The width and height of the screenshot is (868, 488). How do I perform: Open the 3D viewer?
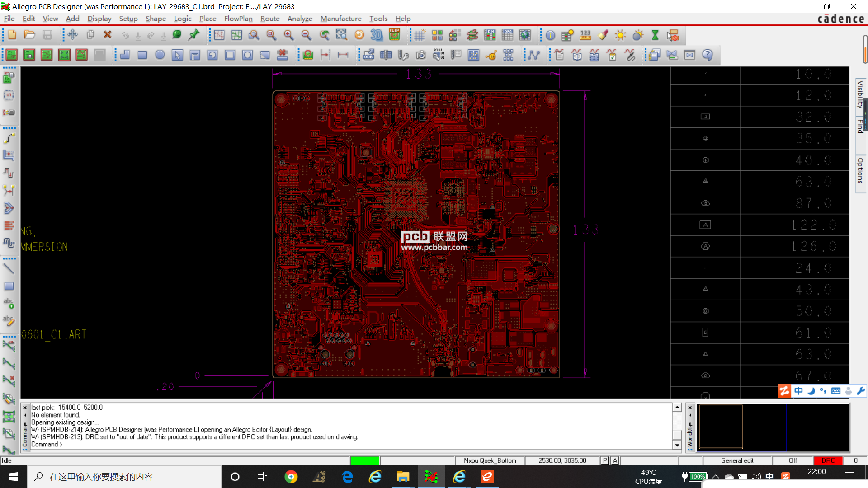(377, 35)
